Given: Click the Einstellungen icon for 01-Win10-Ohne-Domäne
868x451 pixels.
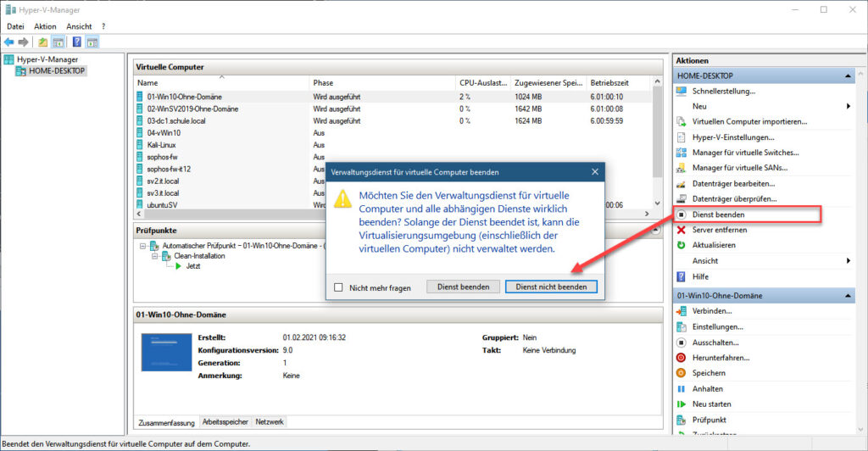Looking at the screenshot, I should pyautogui.click(x=682, y=327).
